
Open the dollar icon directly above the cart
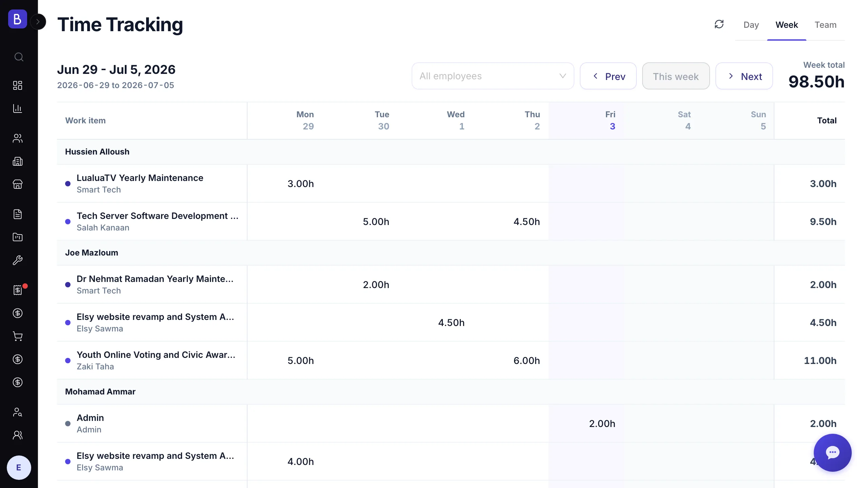tap(18, 313)
